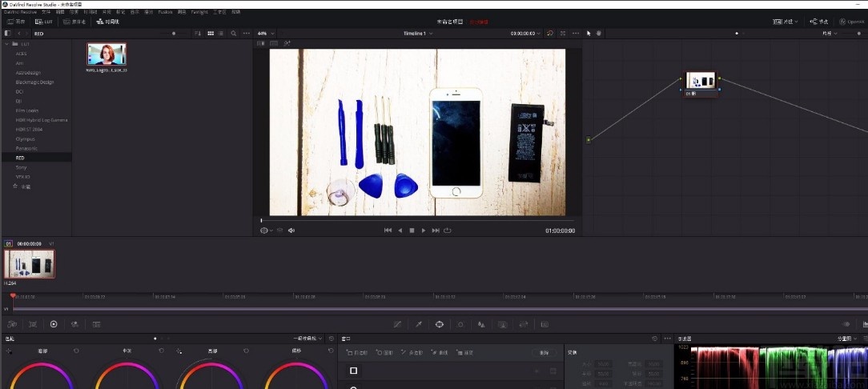
Task: Select the RED LUT preview thumbnail
Action: click(x=106, y=54)
